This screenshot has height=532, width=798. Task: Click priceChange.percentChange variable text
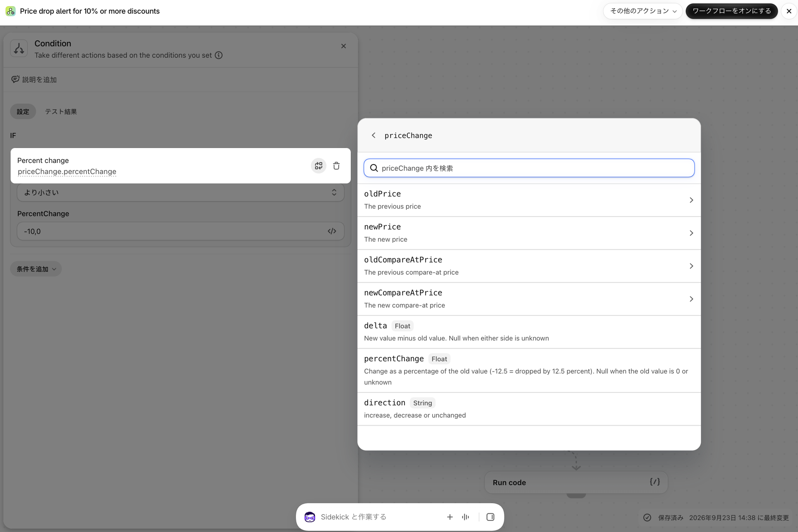[67, 172]
